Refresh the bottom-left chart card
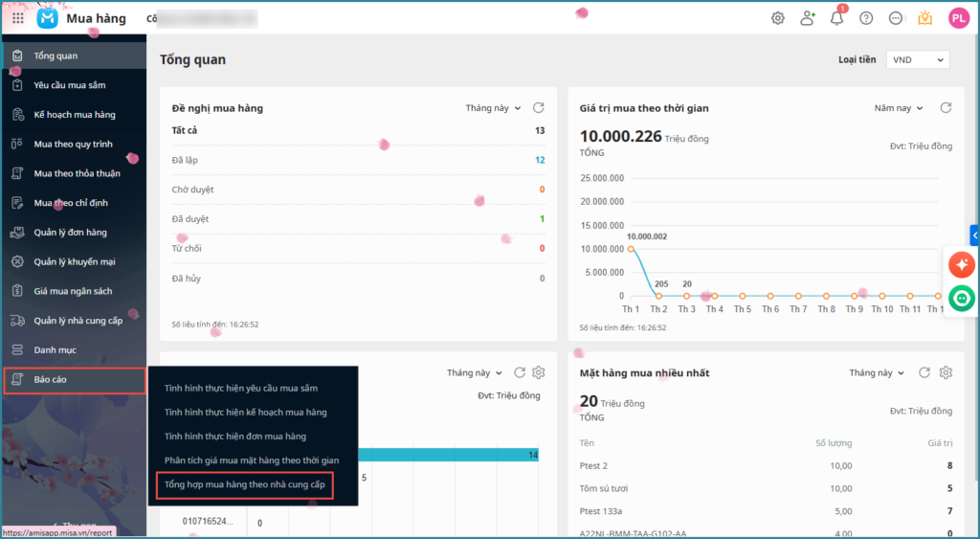The image size is (980, 539). coord(520,372)
